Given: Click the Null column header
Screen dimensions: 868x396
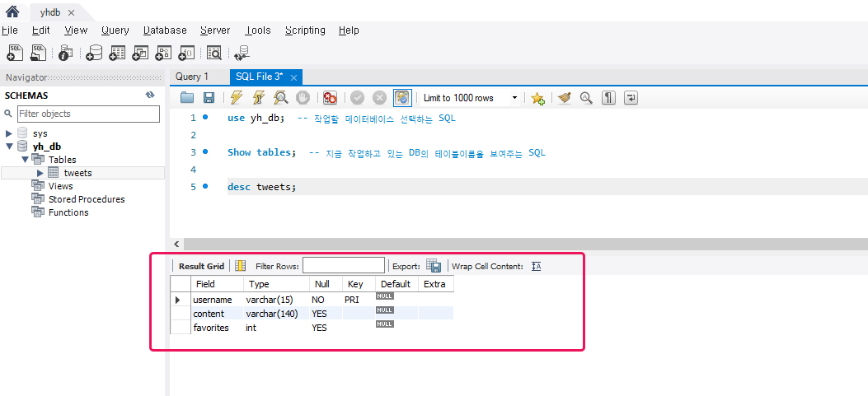Looking at the screenshot, I should (x=326, y=284).
